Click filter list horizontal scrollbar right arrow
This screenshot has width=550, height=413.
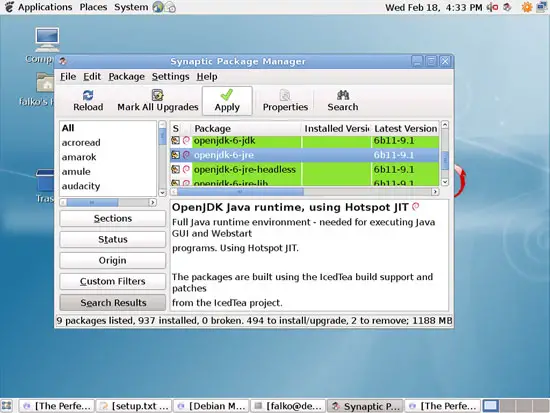153,202
